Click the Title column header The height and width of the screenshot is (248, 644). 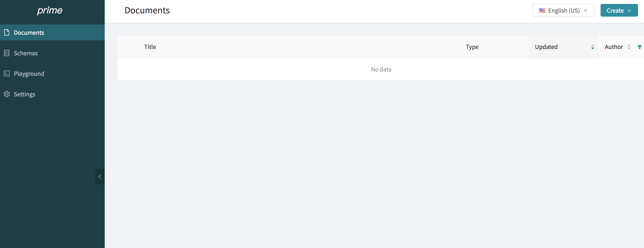(x=150, y=46)
